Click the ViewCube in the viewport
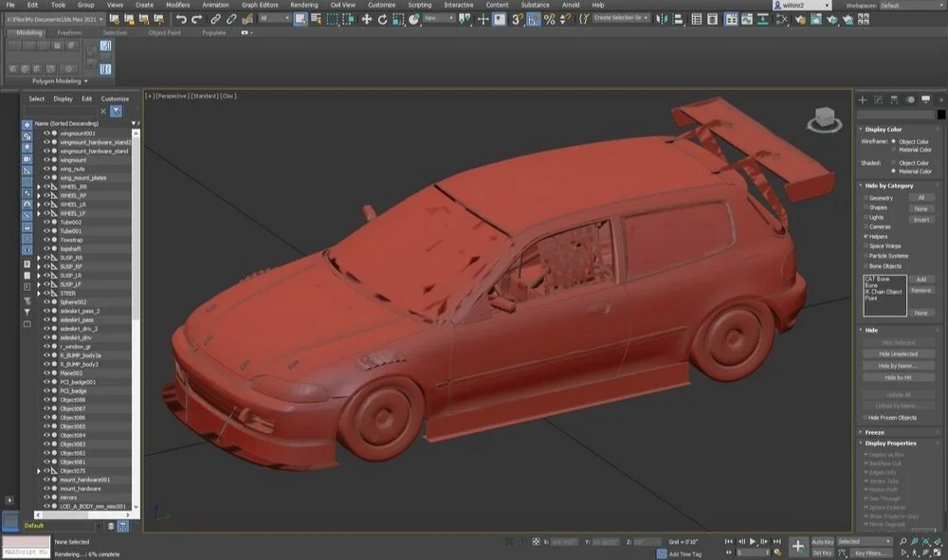The width and height of the screenshot is (948, 560). pos(824,119)
